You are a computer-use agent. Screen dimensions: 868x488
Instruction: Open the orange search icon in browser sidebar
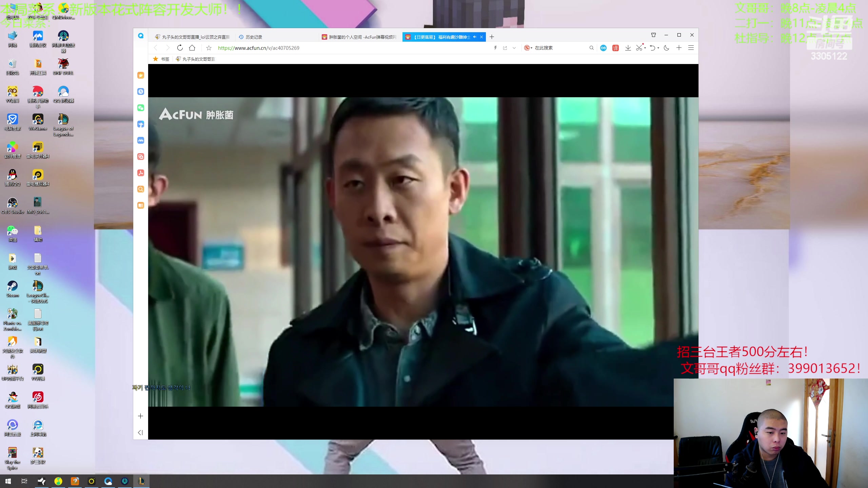141,189
